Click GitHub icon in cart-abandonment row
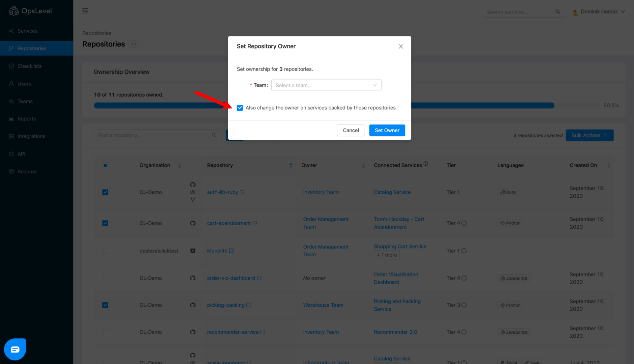The width and height of the screenshot is (634, 364). pyautogui.click(x=193, y=223)
